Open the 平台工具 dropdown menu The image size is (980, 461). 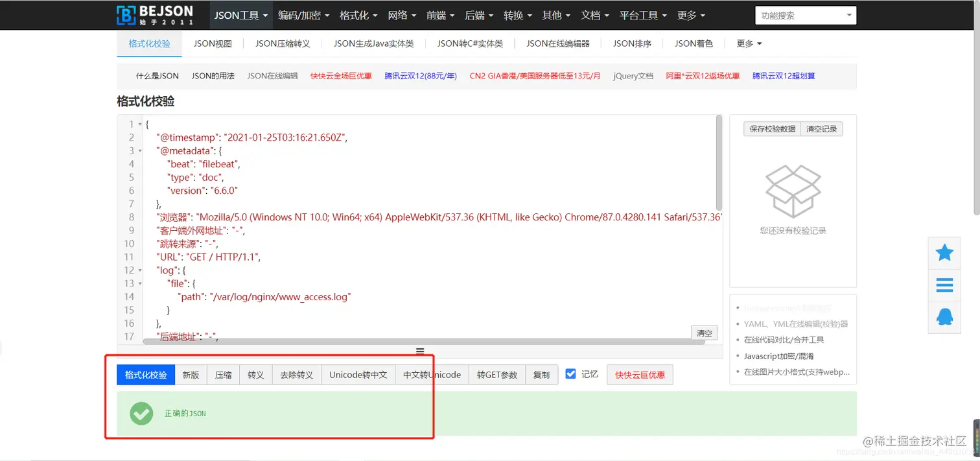(642, 15)
